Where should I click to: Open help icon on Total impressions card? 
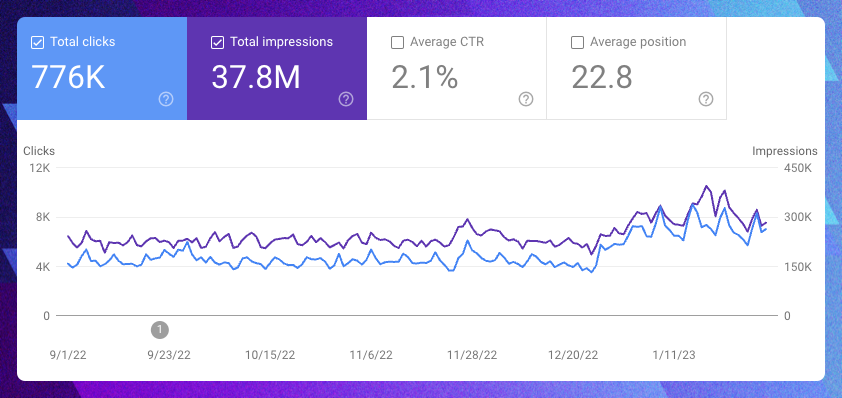click(x=346, y=99)
